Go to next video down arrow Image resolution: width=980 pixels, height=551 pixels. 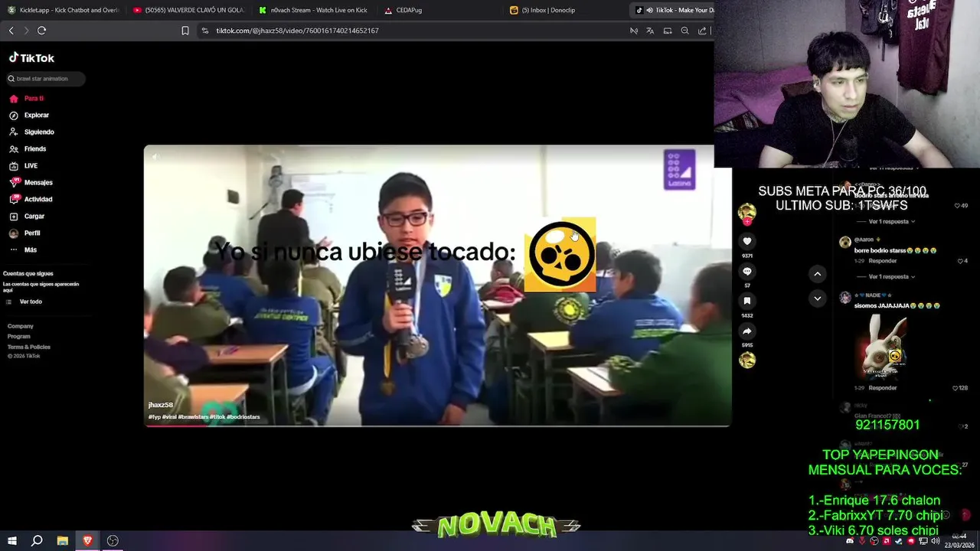(x=818, y=298)
